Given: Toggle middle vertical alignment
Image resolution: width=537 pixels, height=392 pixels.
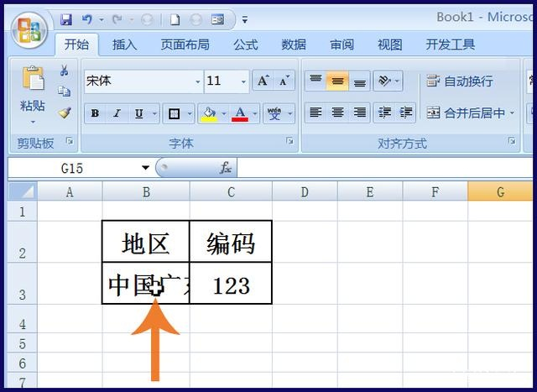Looking at the screenshot, I should [x=337, y=81].
